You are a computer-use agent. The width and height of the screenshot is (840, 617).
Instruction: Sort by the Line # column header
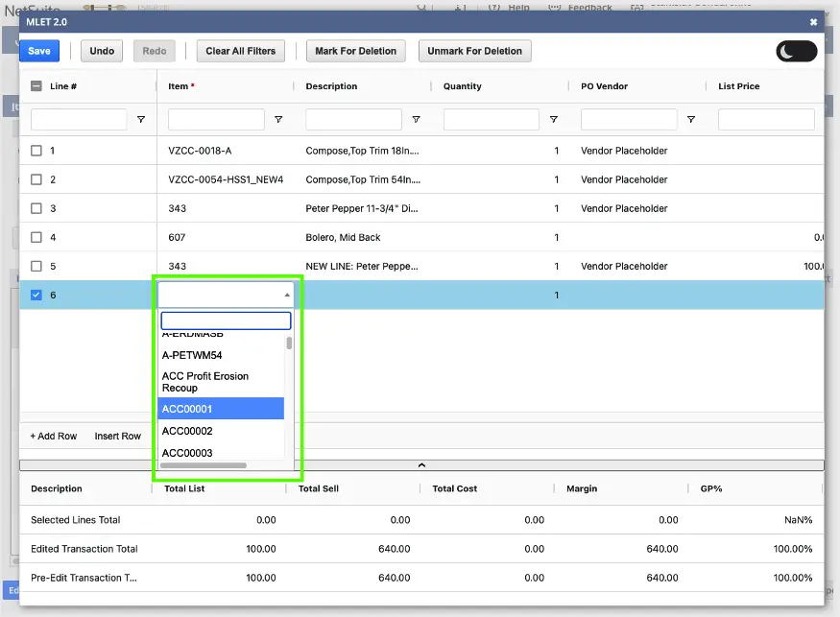click(63, 86)
